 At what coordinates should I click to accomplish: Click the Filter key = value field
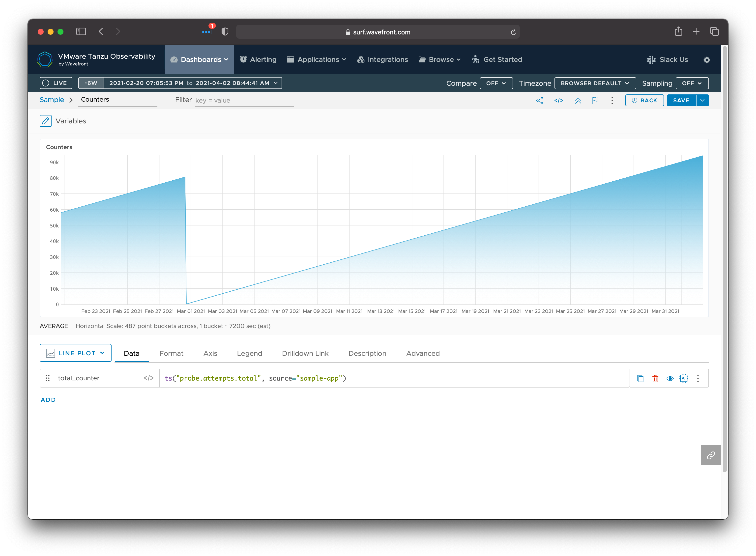[x=244, y=100]
